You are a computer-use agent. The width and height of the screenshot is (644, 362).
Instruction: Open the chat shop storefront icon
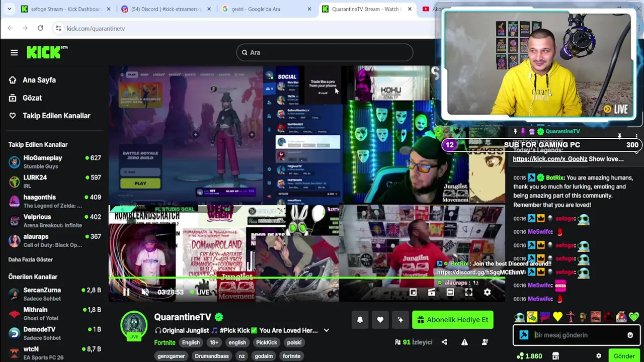[555, 356]
